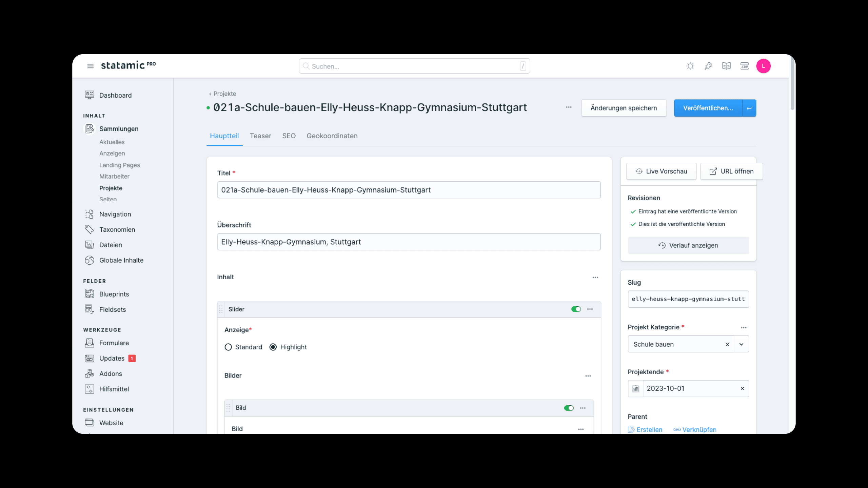
Task: Open the site .com icon
Action: click(x=745, y=66)
